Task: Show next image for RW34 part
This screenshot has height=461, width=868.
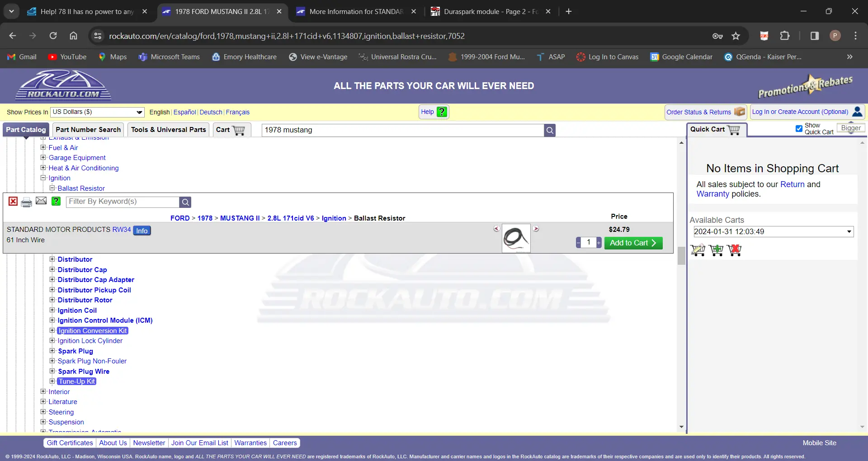Action: tap(536, 229)
